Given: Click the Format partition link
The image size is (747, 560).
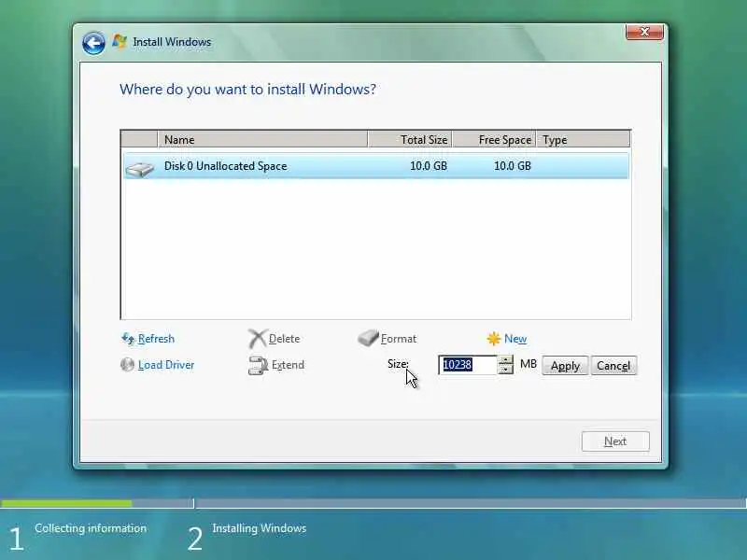Looking at the screenshot, I should tap(399, 339).
